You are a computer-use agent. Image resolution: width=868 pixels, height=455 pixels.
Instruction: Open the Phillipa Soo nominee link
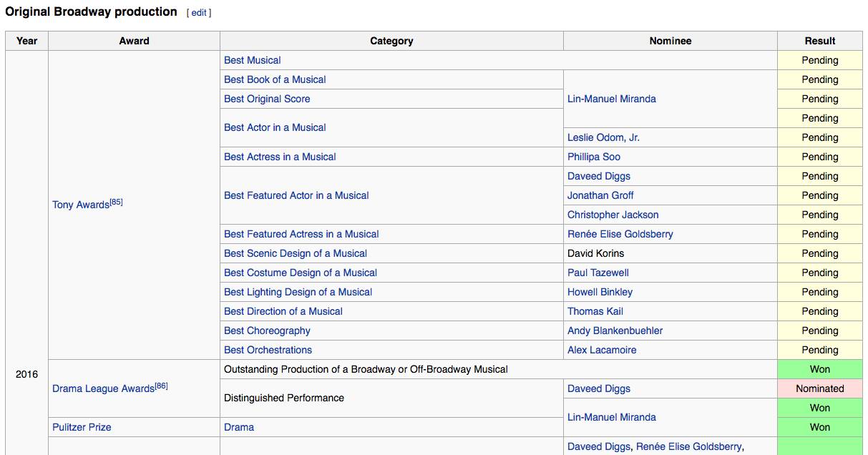(594, 157)
